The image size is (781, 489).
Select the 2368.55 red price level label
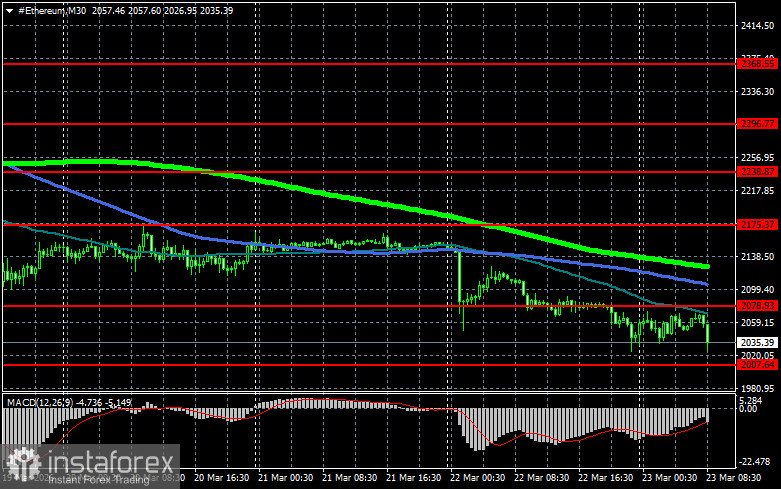pos(758,64)
